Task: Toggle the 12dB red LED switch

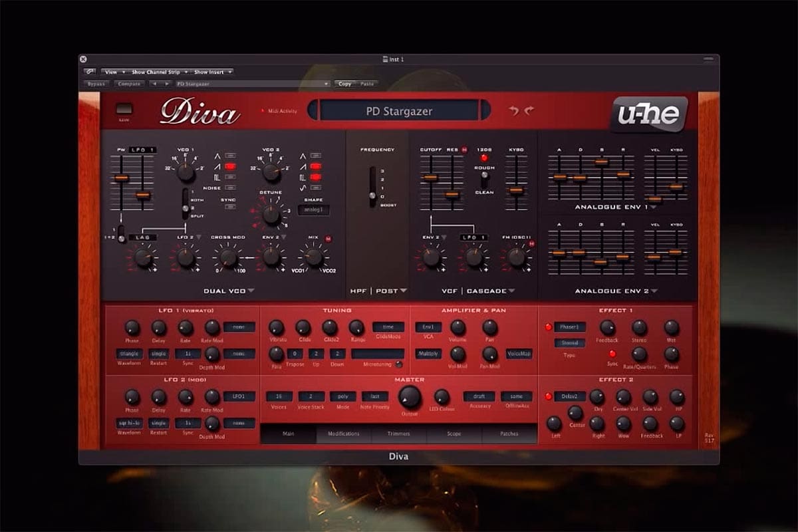Action: pyautogui.click(x=484, y=158)
